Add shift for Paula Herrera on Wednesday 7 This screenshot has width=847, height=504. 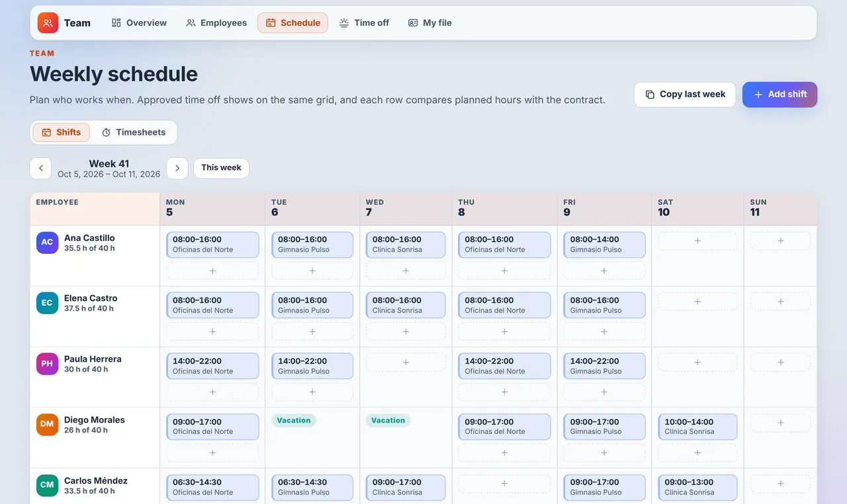click(406, 362)
